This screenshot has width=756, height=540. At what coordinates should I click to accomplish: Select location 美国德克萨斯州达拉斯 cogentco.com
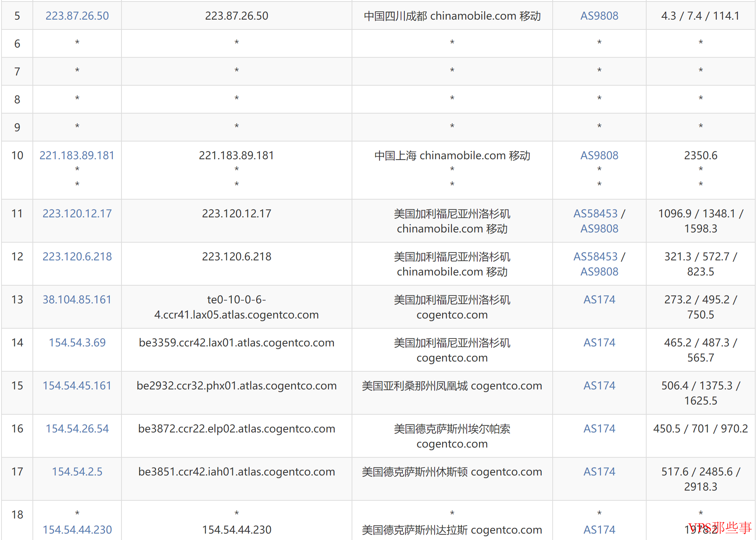pyautogui.click(x=452, y=530)
